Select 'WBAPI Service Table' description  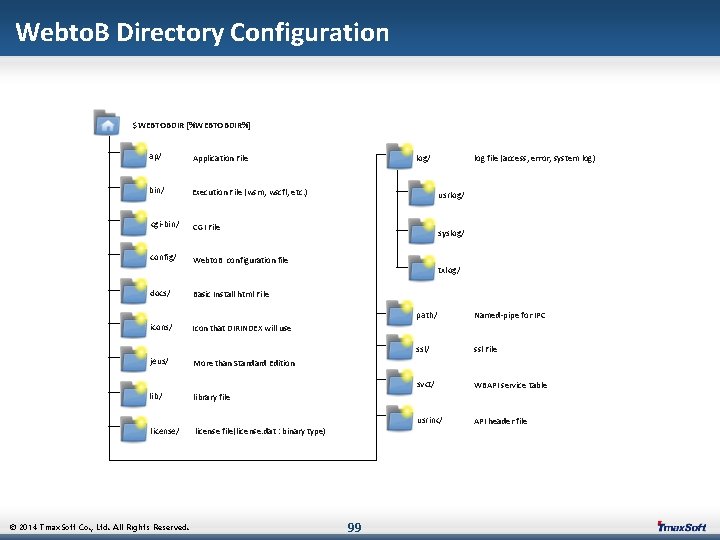pos(510,385)
